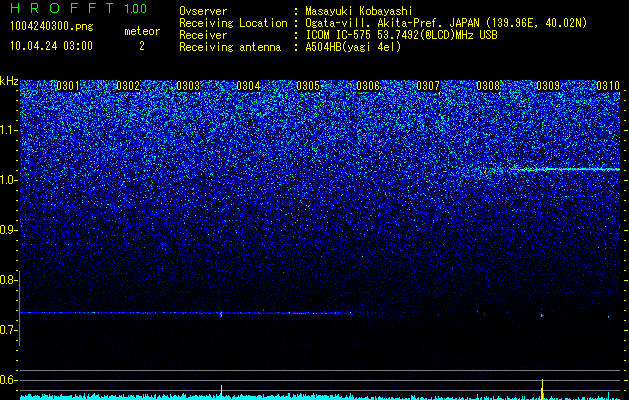Click the 0305 time marker
Viewport: 629px width, 400px height.
tap(308, 86)
